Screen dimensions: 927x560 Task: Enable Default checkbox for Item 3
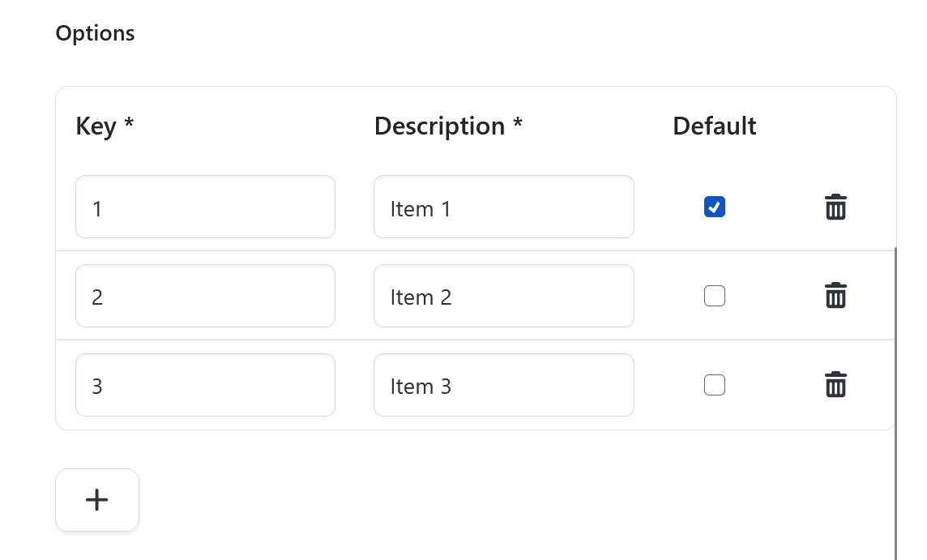tap(715, 385)
